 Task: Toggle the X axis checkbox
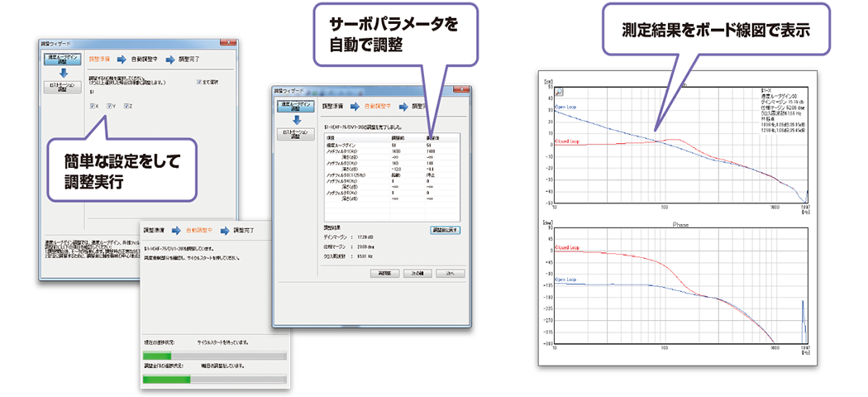[x=93, y=106]
